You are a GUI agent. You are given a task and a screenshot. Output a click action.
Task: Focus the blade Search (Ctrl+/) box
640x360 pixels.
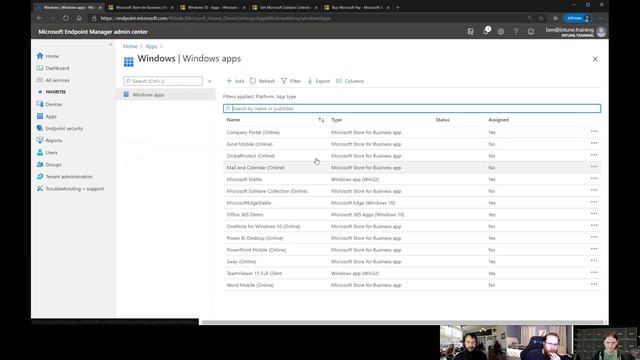pos(163,81)
